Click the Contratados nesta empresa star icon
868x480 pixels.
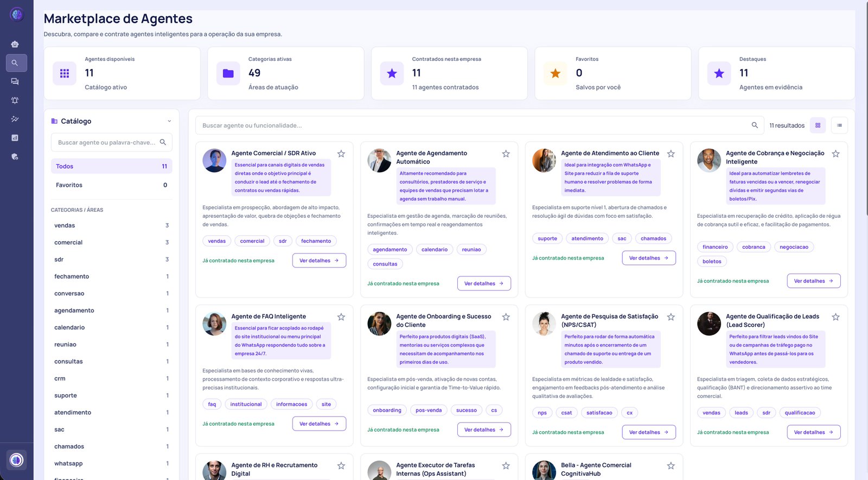point(392,73)
